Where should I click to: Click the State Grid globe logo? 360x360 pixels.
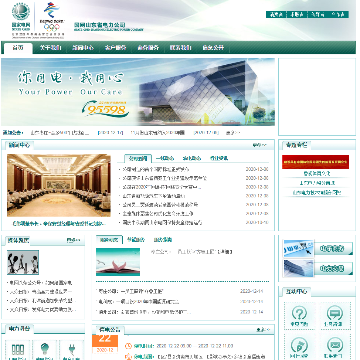pyautogui.click(x=21, y=12)
